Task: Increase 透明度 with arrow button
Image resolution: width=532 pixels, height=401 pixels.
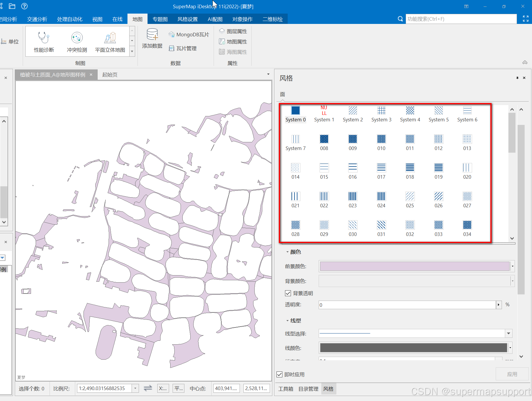Action: [x=499, y=305]
